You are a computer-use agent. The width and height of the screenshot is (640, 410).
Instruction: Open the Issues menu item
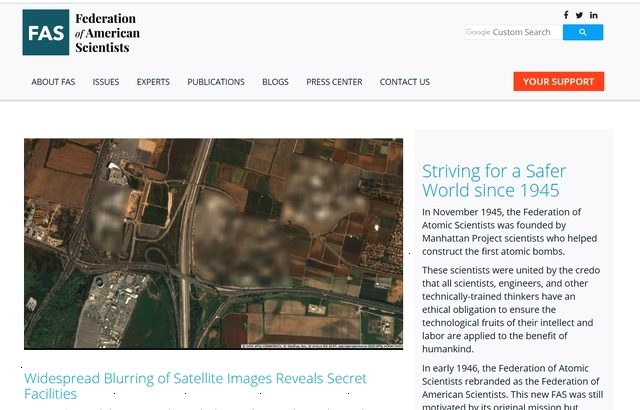pyautogui.click(x=106, y=82)
